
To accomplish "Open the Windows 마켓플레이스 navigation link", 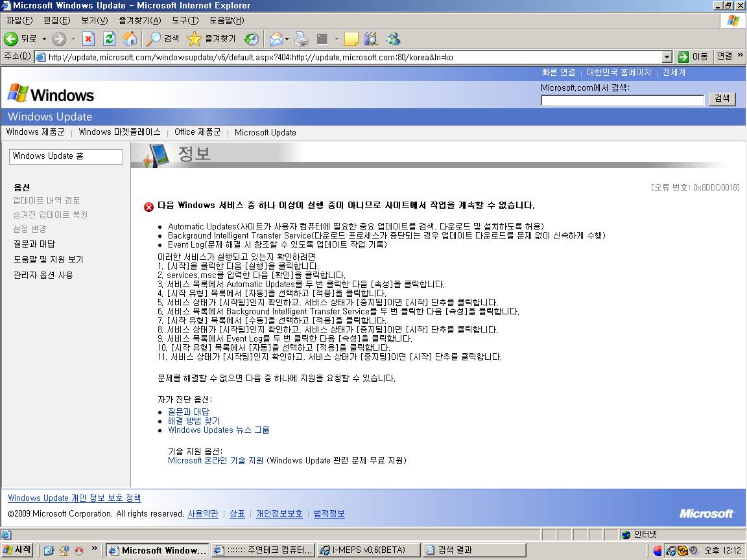I will click(119, 132).
